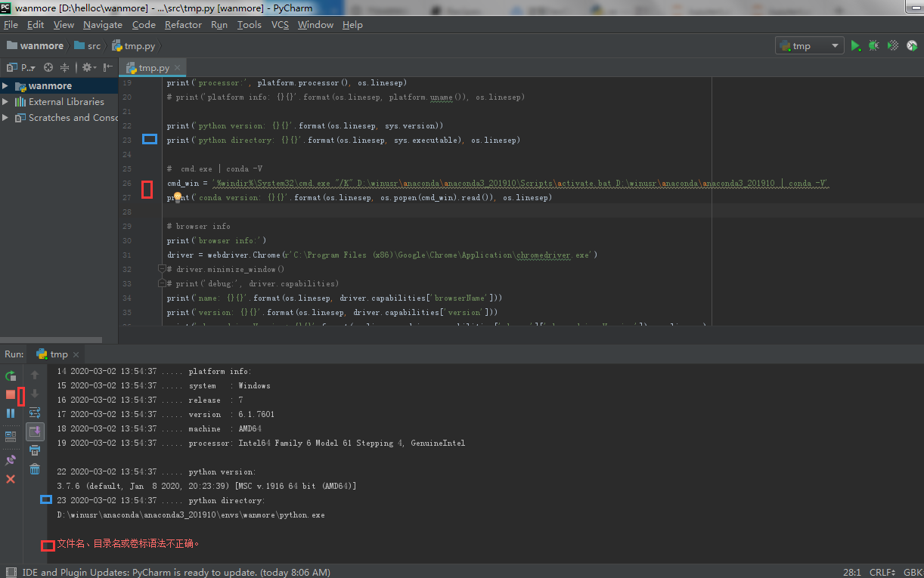Open the Code menu
Screen dimensions: 924x578
pos(144,25)
